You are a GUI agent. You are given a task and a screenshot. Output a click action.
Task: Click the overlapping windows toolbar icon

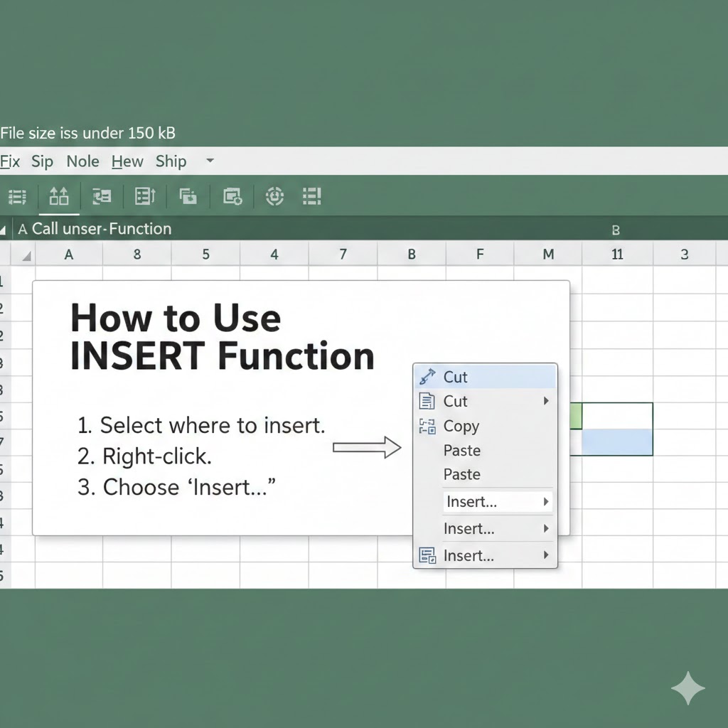point(188,196)
